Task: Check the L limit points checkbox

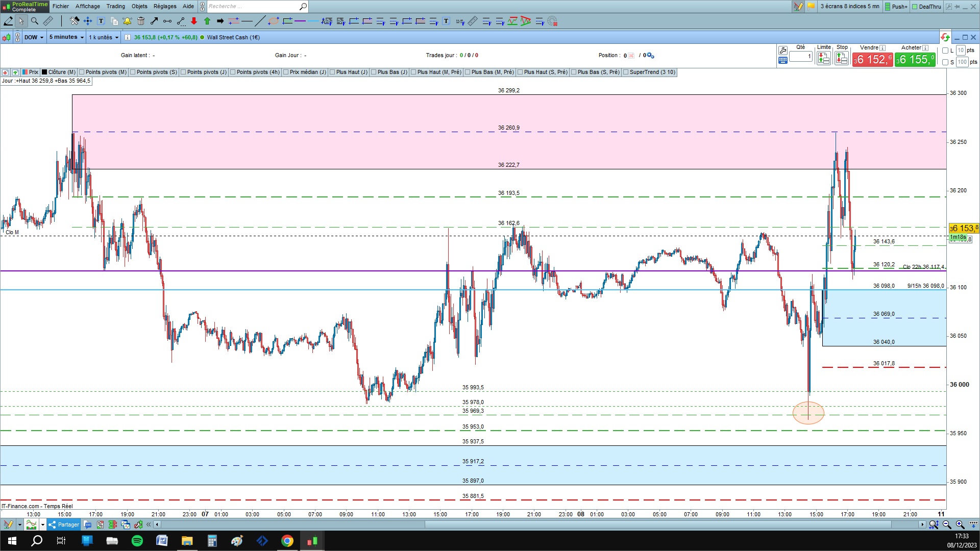Action: (x=945, y=51)
